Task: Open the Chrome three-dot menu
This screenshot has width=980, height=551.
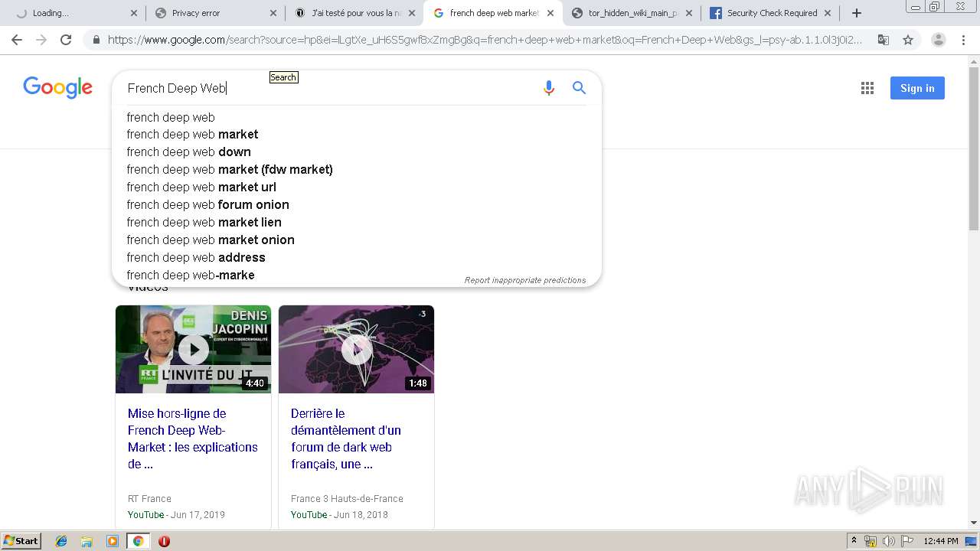Action: point(963,40)
